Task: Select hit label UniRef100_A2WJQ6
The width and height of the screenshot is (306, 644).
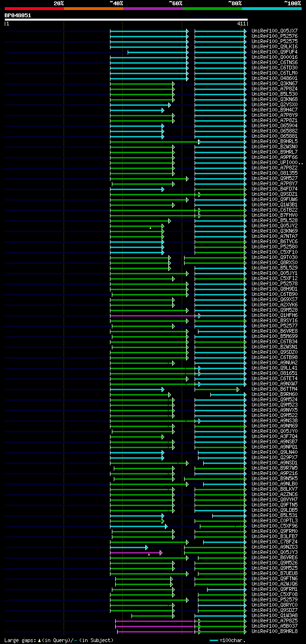Action: pos(274,584)
